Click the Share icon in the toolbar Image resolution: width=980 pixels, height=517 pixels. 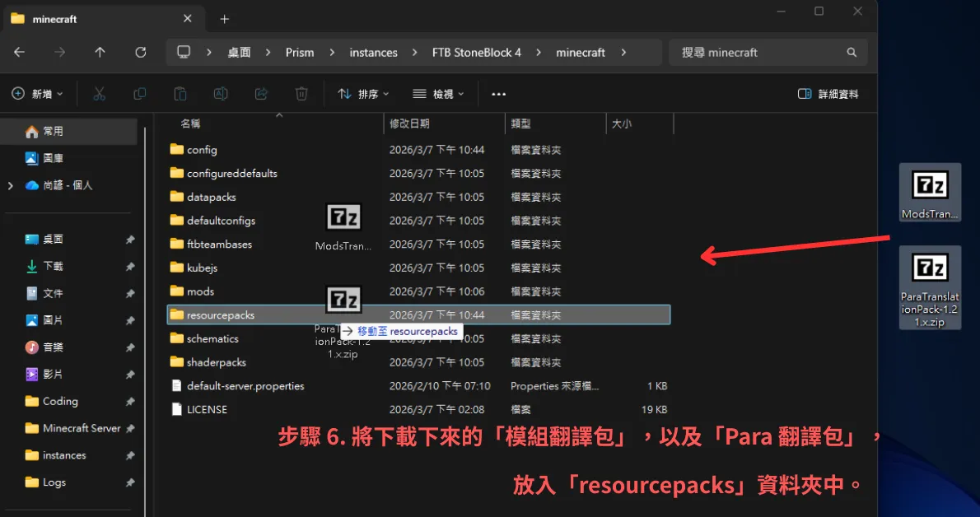point(261,93)
